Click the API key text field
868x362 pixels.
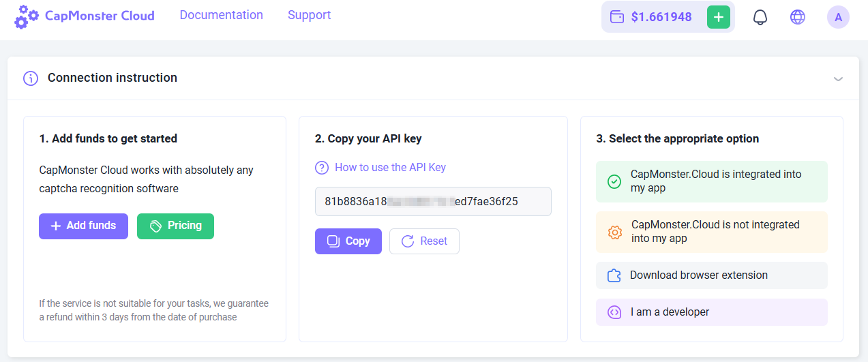click(433, 202)
